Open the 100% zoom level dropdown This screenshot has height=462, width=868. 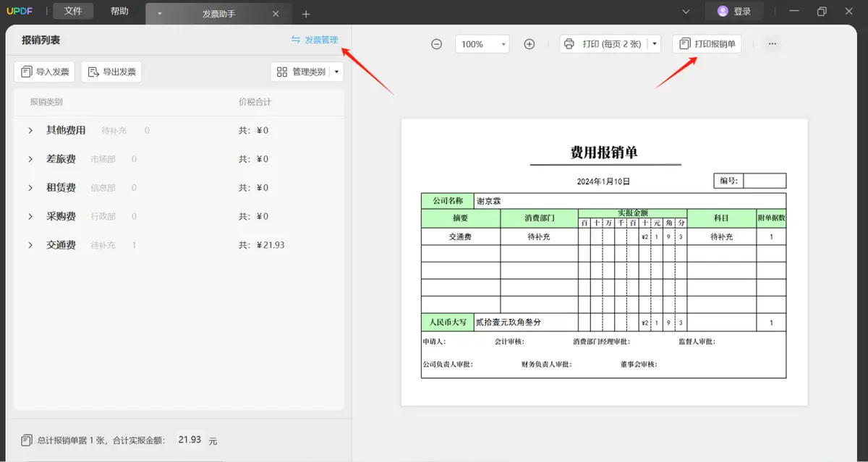pyautogui.click(x=482, y=43)
